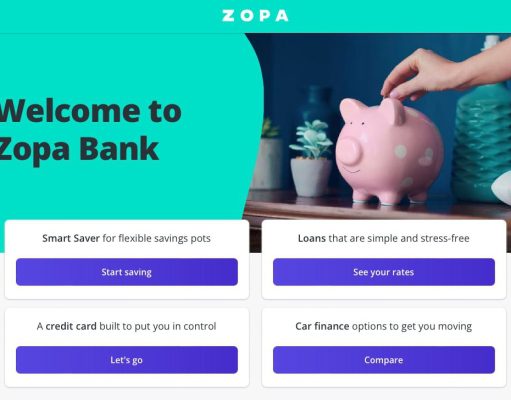Click the See your rates button
This screenshot has height=400, width=511.
coord(384,272)
